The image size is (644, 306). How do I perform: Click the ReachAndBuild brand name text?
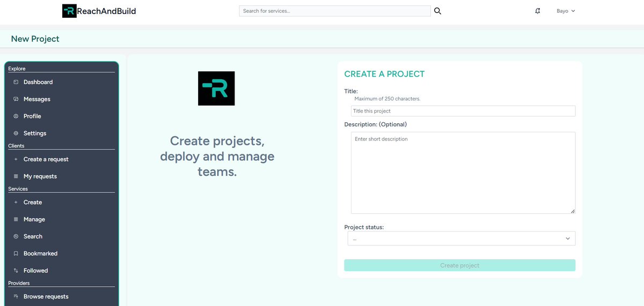(106, 11)
